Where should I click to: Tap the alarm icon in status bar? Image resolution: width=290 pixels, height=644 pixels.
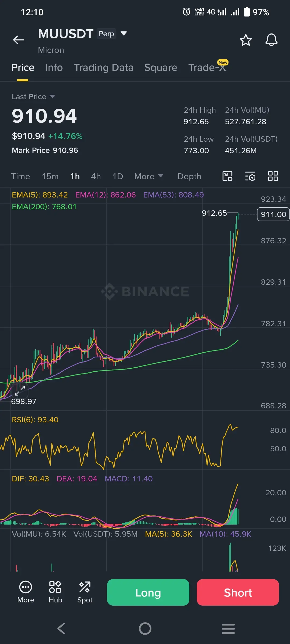coord(186,12)
